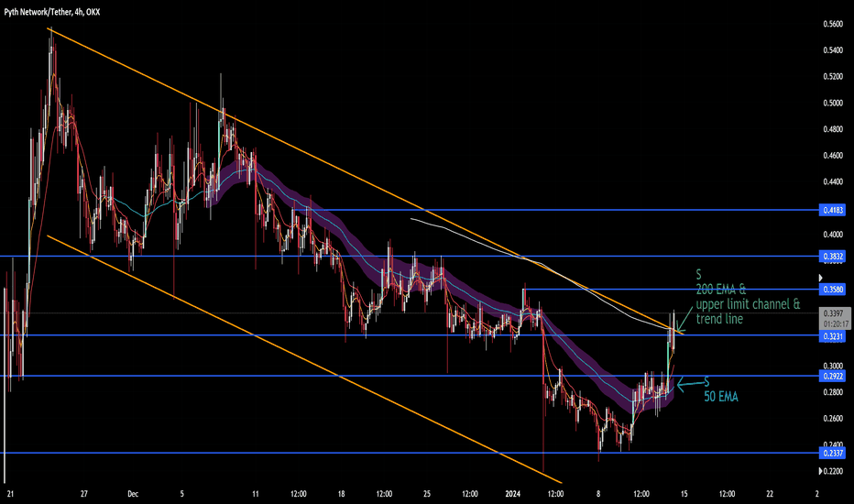Screen dimensions: 854x504
Task: Click the 0.5600 price axis value
Action: coord(833,24)
